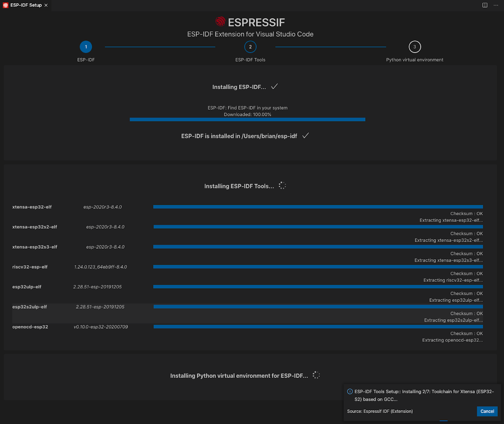Image resolution: width=504 pixels, height=424 pixels.
Task: Click the split editor icon top right
Action: (x=485, y=5)
